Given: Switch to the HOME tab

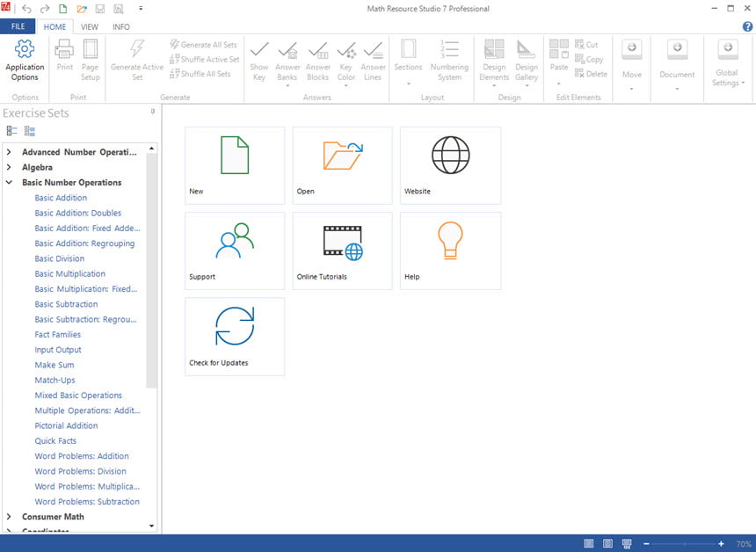Looking at the screenshot, I should tap(55, 27).
